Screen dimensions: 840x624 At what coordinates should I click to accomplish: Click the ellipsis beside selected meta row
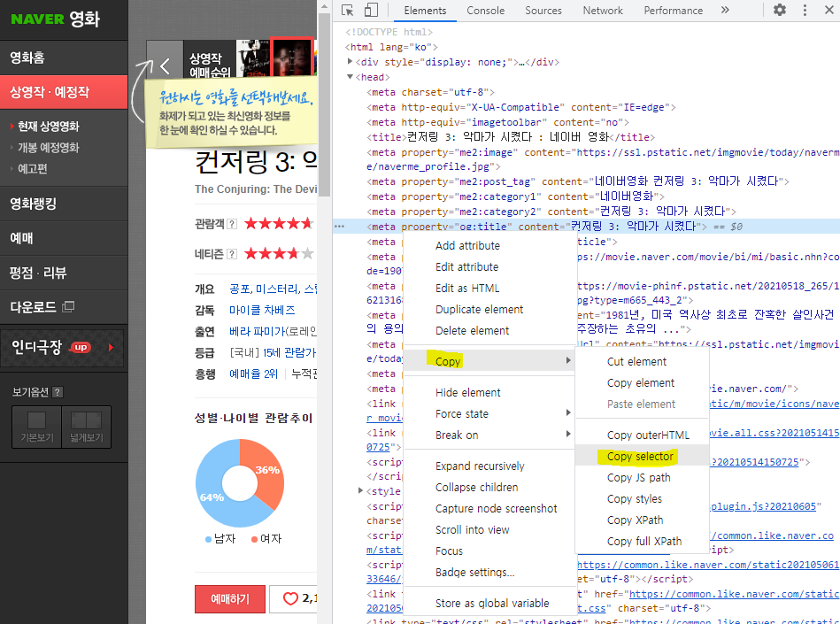click(339, 227)
